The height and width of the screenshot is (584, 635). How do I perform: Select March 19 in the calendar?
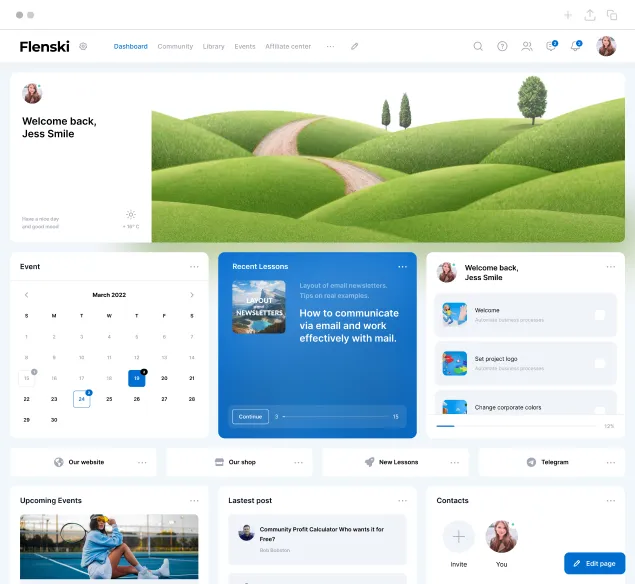(x=137, y=378)
